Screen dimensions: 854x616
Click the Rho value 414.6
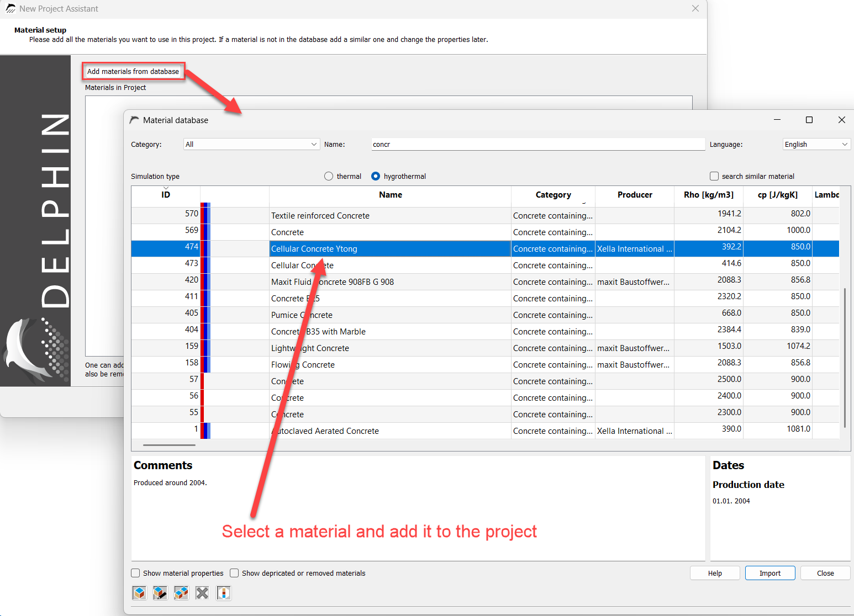tap(731, 263)
